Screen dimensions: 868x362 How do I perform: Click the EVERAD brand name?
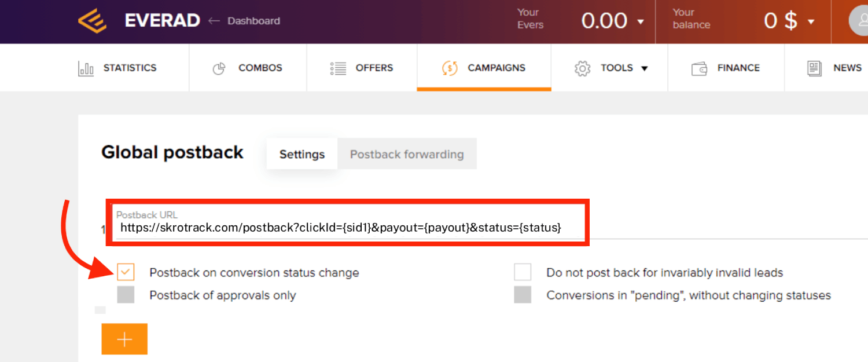tap(163, 21)
